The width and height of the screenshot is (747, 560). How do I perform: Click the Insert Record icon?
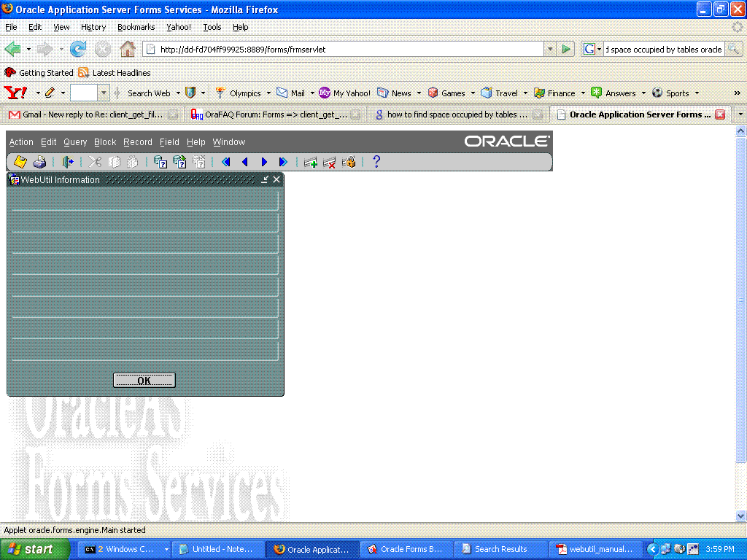311,162
